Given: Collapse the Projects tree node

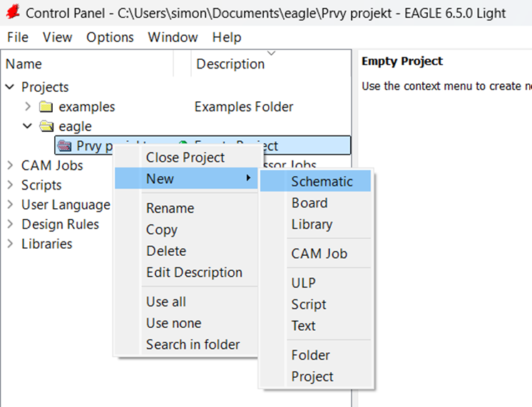Looking at the screenshot, I should 10,87.
